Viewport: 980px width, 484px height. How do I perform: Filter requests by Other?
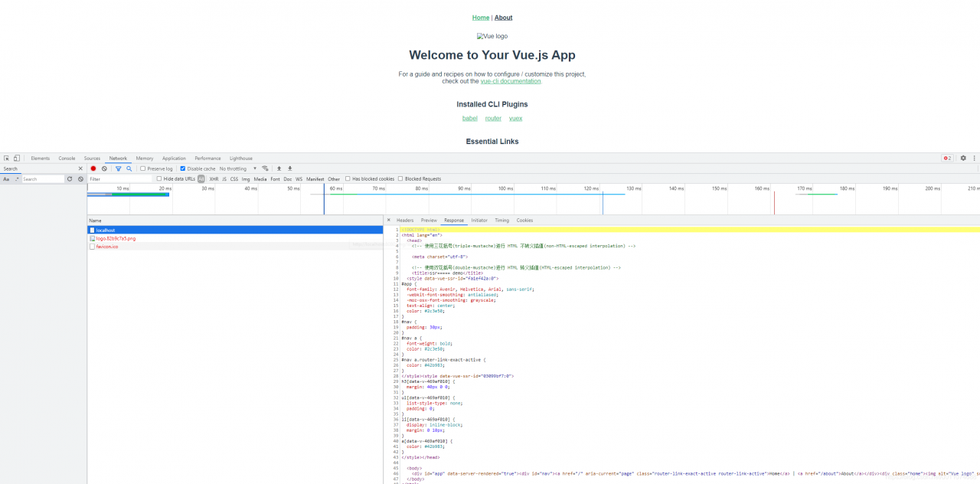(x=334, y=178)
